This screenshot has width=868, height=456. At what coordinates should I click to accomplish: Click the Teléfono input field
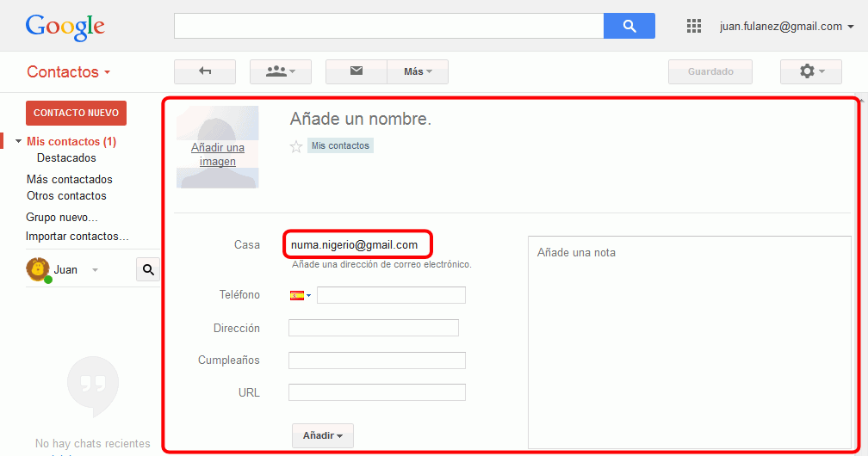pos(391,295)
